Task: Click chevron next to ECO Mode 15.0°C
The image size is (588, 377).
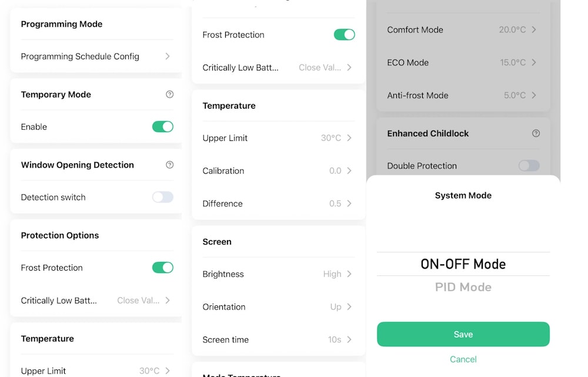Action: click(534, 62)
